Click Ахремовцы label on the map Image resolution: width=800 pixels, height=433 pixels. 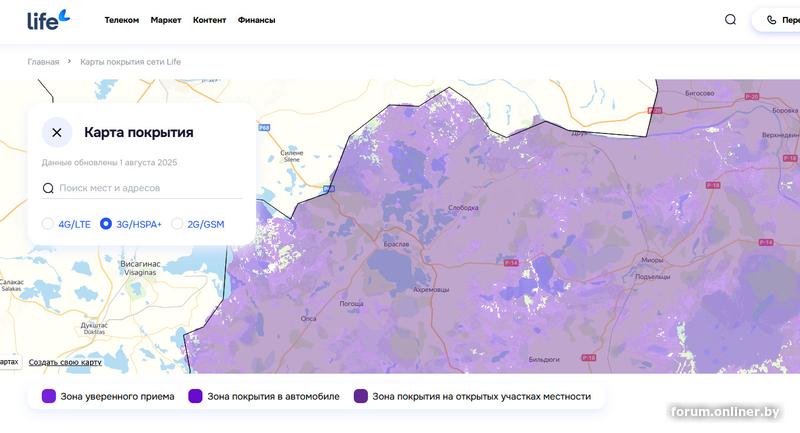tap(431, 290)
